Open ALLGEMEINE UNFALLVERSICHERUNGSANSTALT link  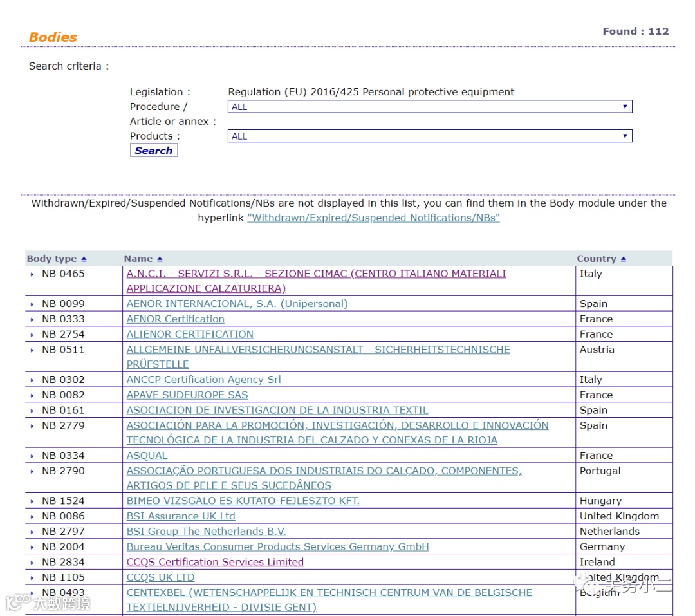(319, 357)
